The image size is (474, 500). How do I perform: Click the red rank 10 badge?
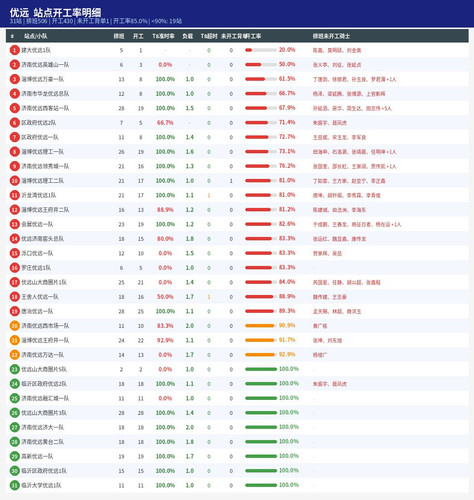pos(14,181)
